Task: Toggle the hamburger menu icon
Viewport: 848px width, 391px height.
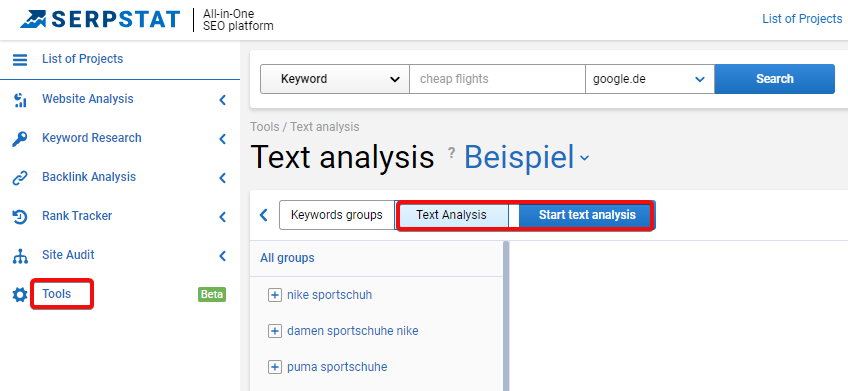Action: tap(20, 59)
